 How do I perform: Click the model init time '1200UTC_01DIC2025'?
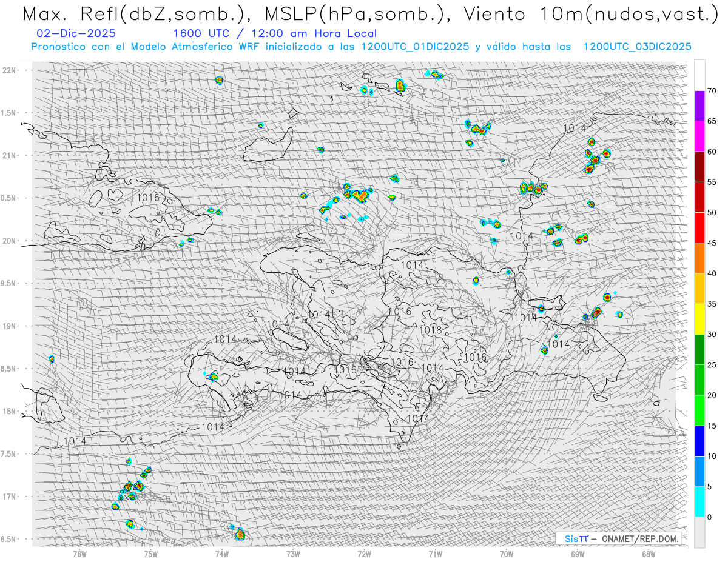[x=415, y=47]
